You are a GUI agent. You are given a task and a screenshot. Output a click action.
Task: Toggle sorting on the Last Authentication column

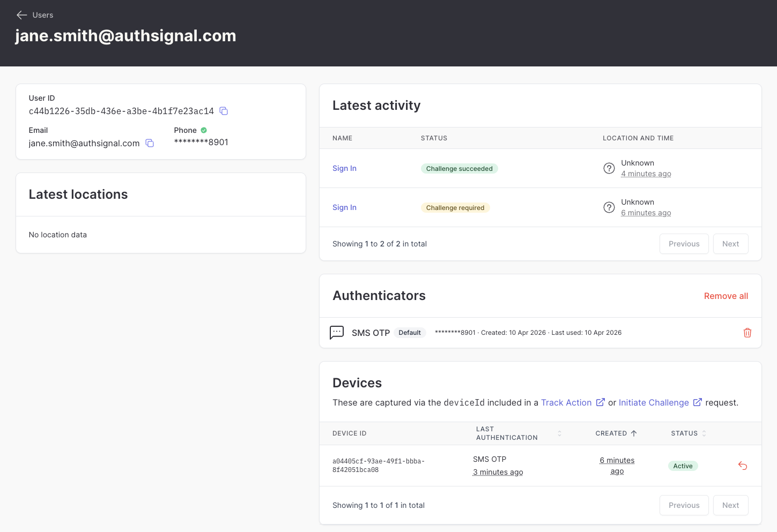pos(559,433)
